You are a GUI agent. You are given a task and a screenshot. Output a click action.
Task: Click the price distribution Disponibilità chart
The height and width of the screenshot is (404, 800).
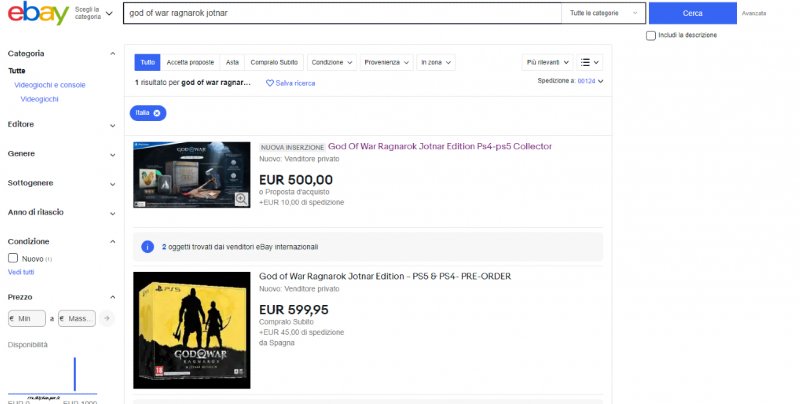tap(54, 375)
